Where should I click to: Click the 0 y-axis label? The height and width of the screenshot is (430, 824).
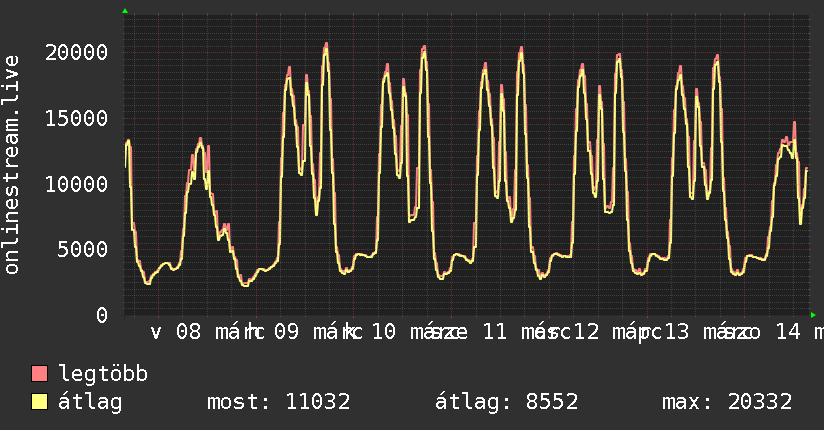(103, 315)
